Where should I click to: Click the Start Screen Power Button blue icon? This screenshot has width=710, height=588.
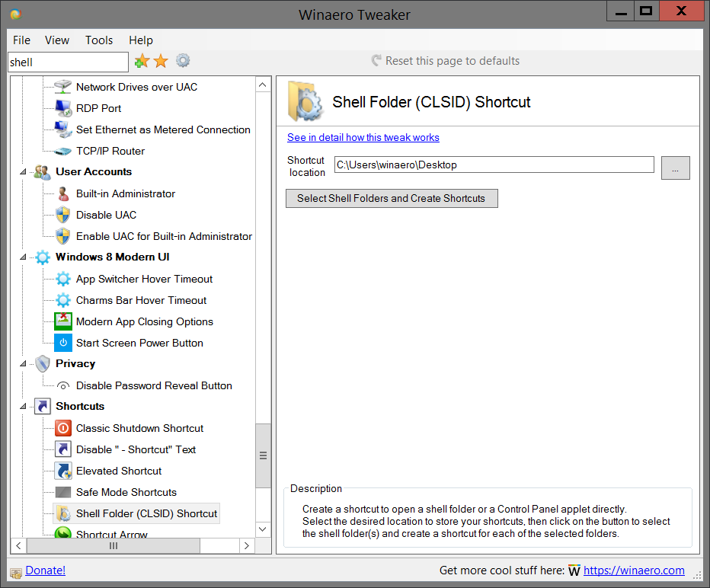click(63, 343)
